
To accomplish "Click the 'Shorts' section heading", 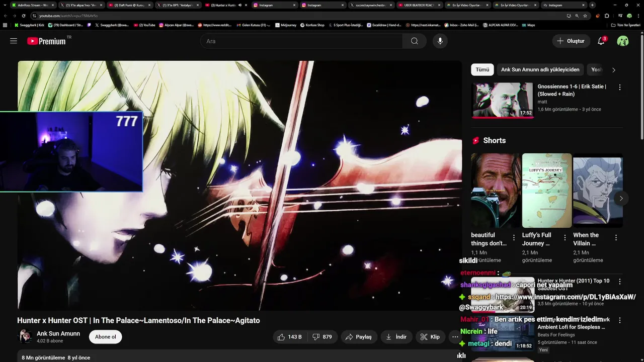I will [x=495, y=140].
